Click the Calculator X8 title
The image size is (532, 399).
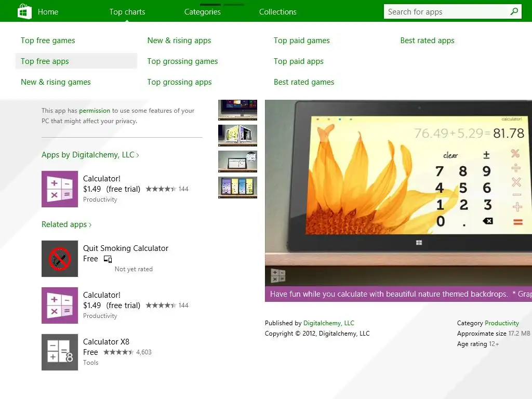click(x=106, y=342)
